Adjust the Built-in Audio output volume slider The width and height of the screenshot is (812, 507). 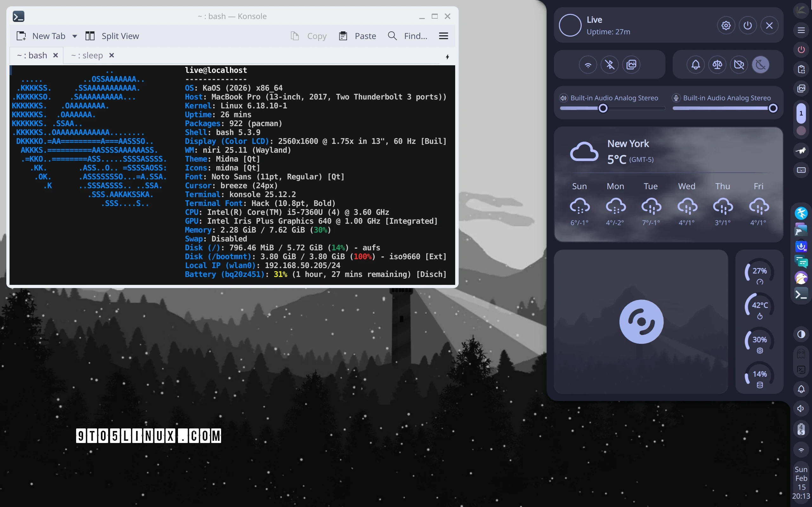[603, 108]
